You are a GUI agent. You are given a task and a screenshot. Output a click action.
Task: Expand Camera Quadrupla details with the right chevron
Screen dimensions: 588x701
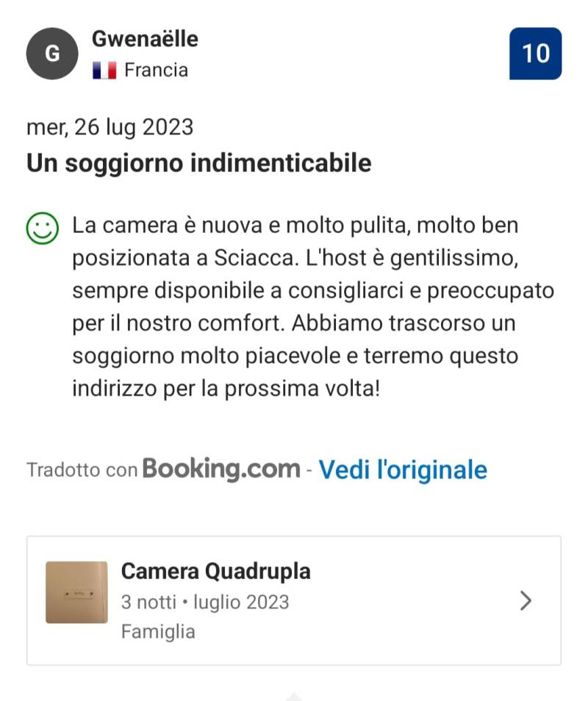(x=526, y=601)
